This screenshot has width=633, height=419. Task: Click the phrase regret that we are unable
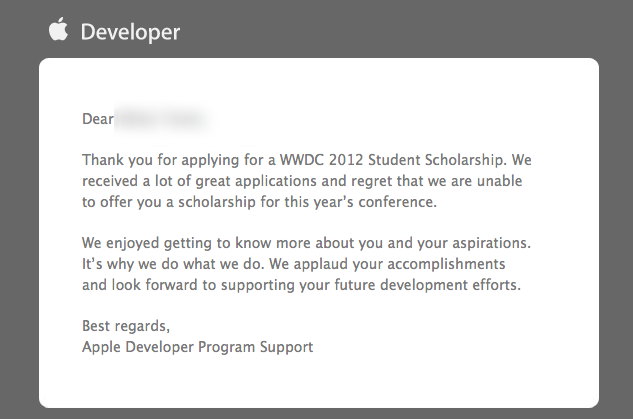point(437,181)
